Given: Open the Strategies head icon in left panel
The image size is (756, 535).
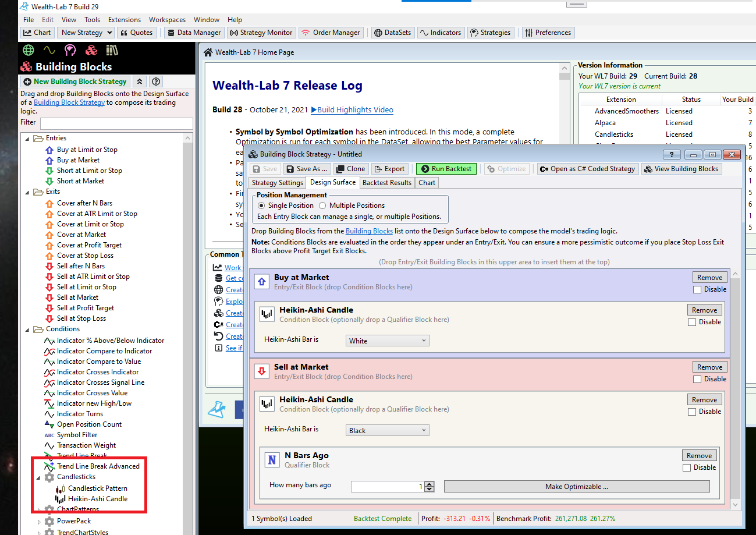Looking at the screenshot, I should 70,50.
